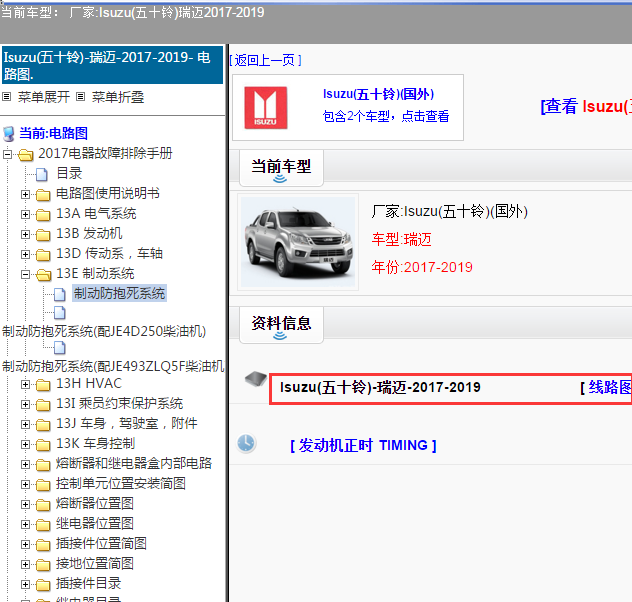
Task: Click the folder icon for 13A 电气系统
Action: pos(43,215)
